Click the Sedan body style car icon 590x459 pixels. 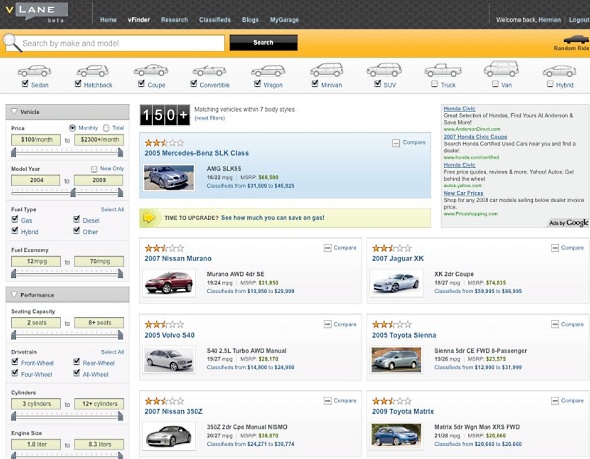click(x=34, y=71)
